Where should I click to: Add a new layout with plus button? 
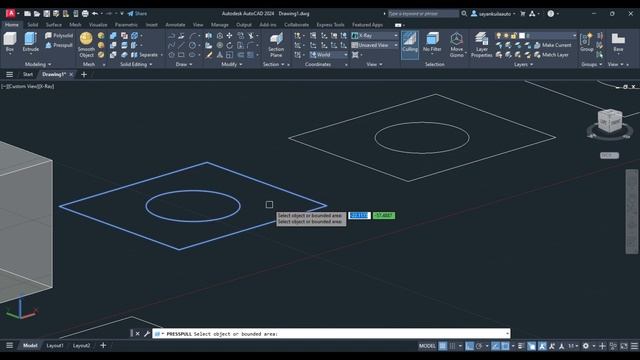(103, 346)
